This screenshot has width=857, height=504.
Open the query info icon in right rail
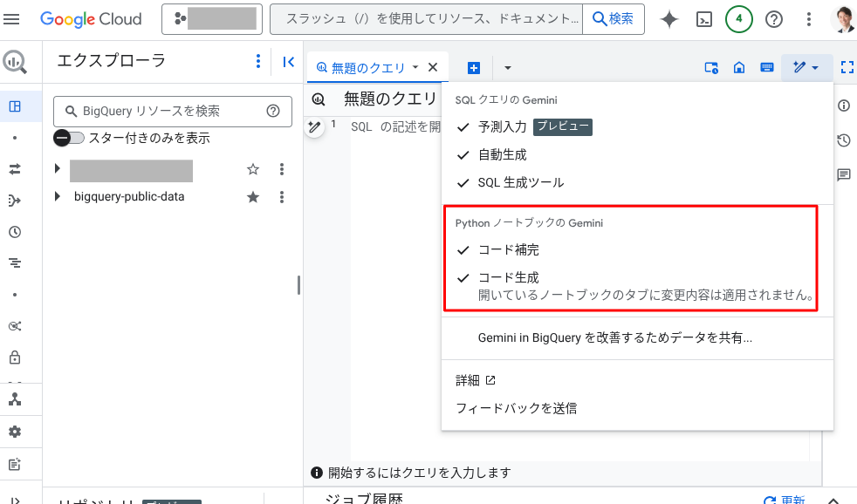tap(844, 106)
